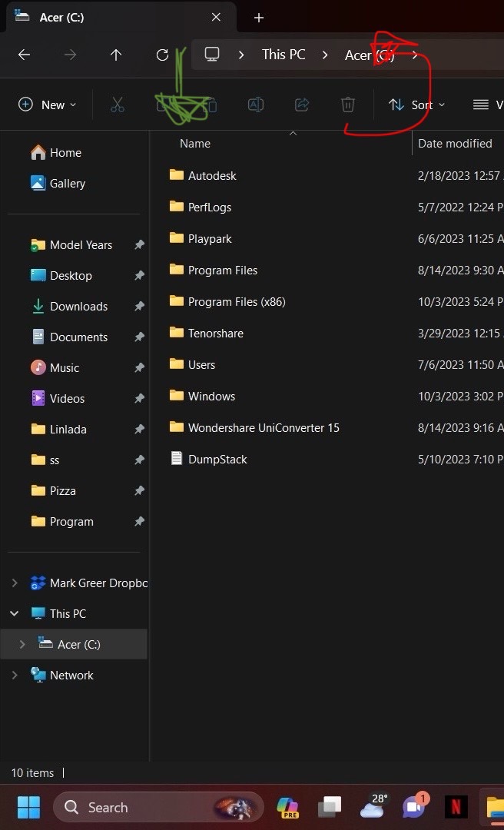Select the Users folder
Image resolution: width=504 pixels, height=830 pixels.
point(192,365)
